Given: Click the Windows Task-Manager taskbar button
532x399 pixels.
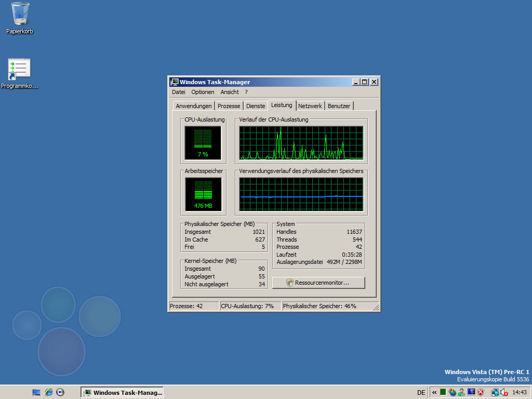Looking at the screenshot, I should (122, 393).
